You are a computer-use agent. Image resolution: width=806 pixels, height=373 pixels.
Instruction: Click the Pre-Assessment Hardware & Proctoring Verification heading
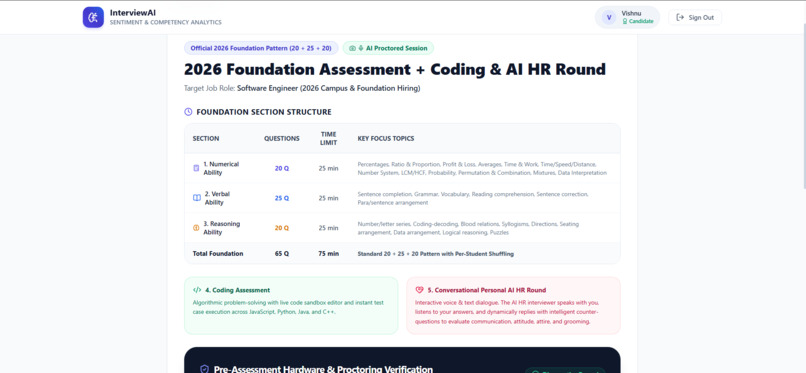[x=323, y=369]
